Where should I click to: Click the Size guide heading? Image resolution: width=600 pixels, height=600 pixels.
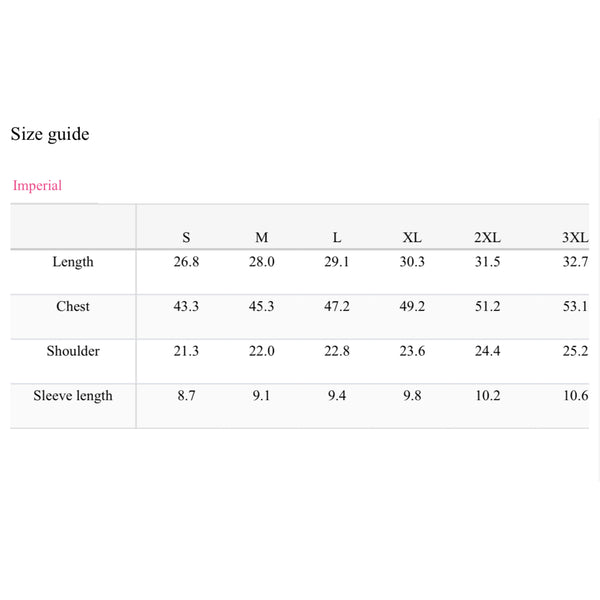pos(50,134)
